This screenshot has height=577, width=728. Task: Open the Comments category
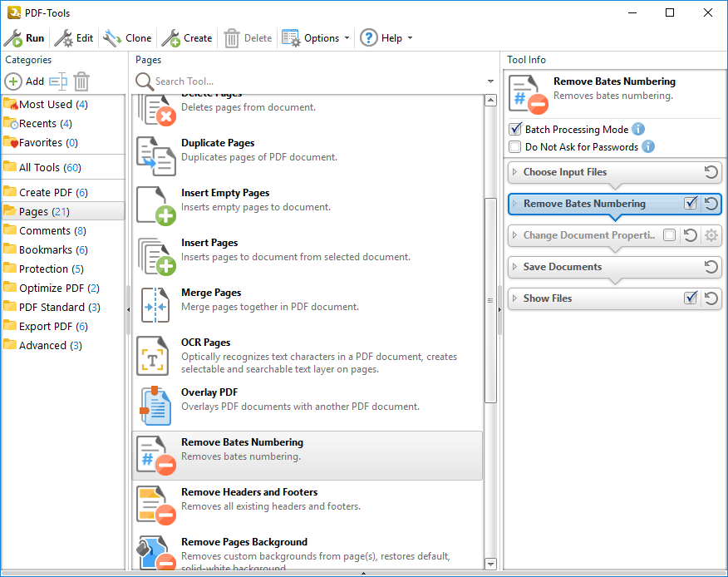coord(62,230)
